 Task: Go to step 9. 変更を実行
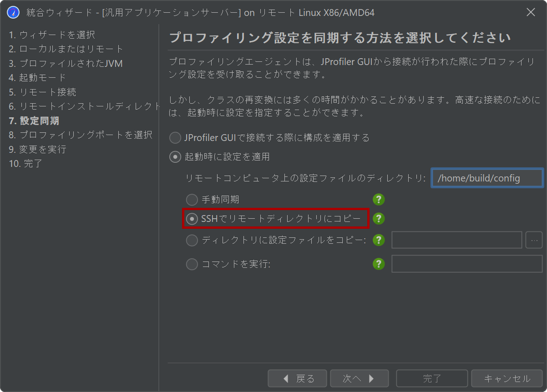(37, 149)
